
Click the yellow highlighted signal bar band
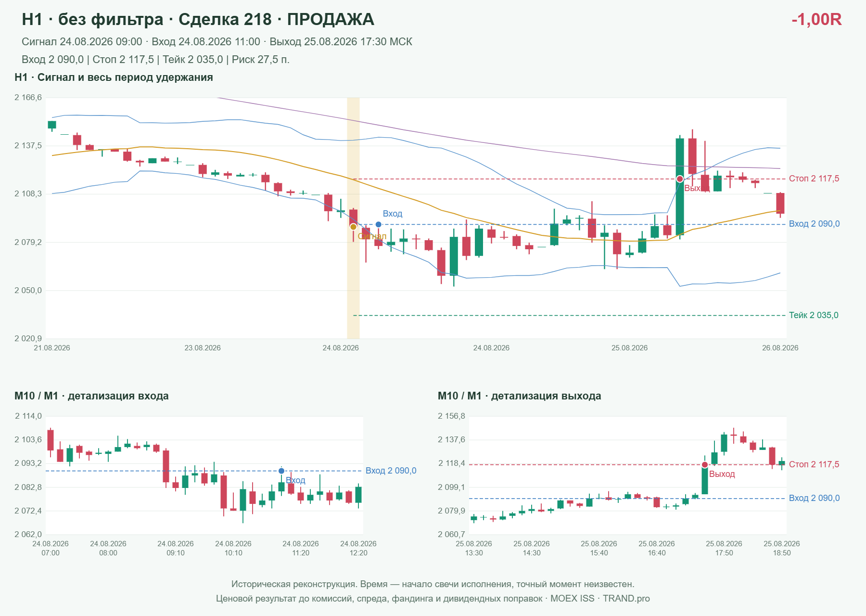[x=353, y=218]
